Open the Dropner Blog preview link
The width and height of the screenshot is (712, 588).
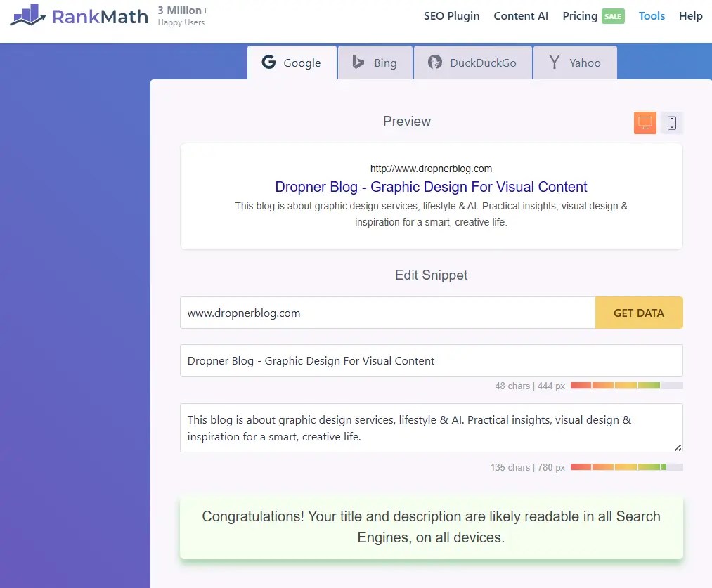click(x=431, y=187)
